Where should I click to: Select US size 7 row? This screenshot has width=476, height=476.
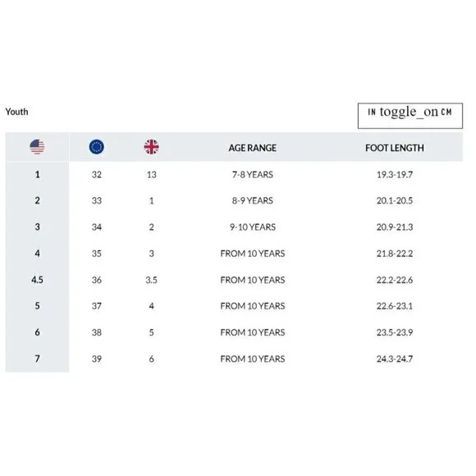(235, 359)
